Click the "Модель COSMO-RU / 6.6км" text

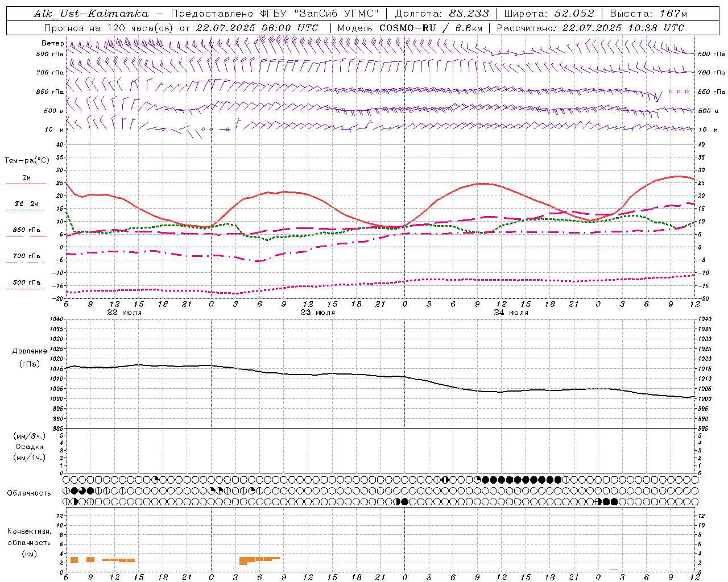click(410, 28)
